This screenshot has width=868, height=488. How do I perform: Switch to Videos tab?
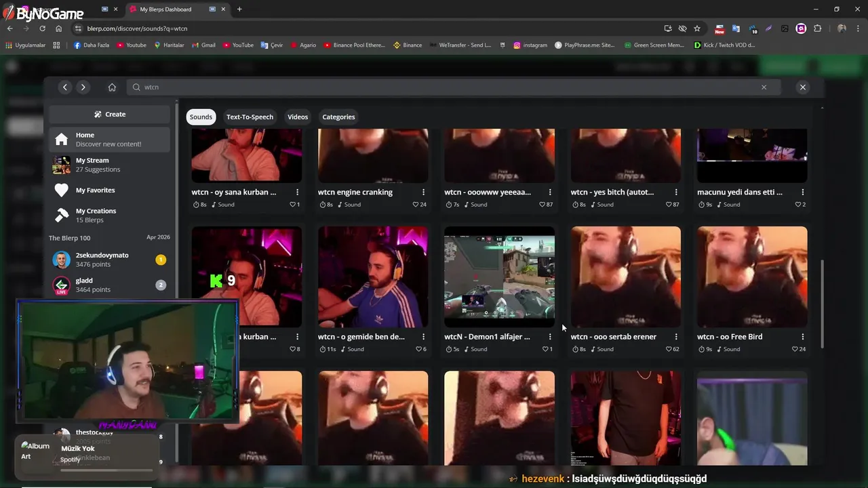pyautogui.click(x=298, y=117)
